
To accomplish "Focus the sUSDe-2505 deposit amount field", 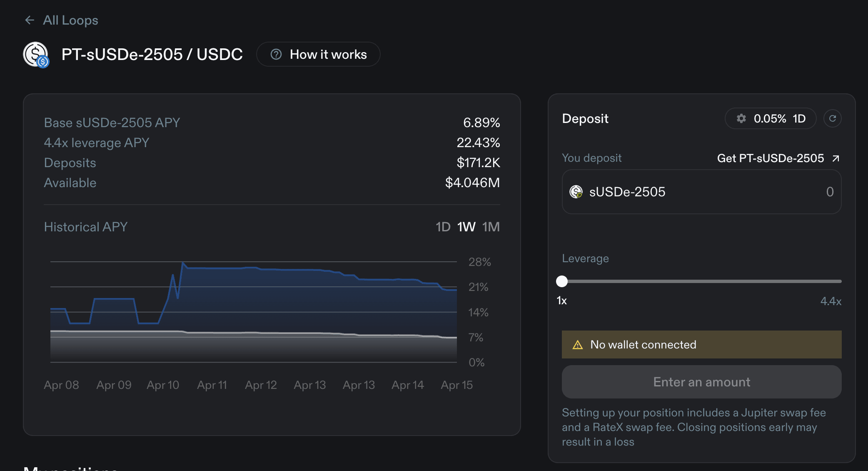I will (750, 192).
